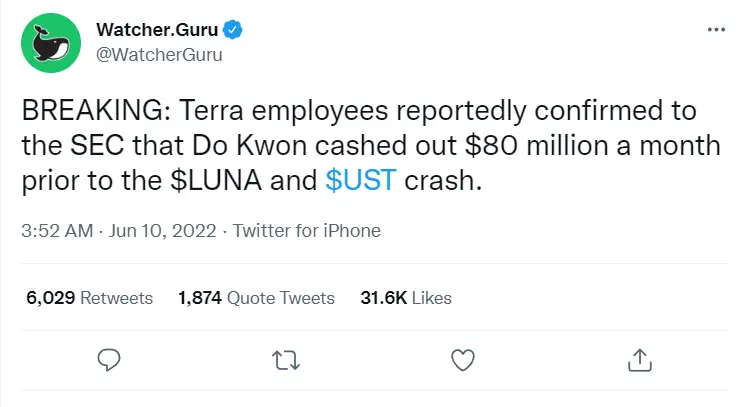Click the $UST cashtag link

click(361, 180)
